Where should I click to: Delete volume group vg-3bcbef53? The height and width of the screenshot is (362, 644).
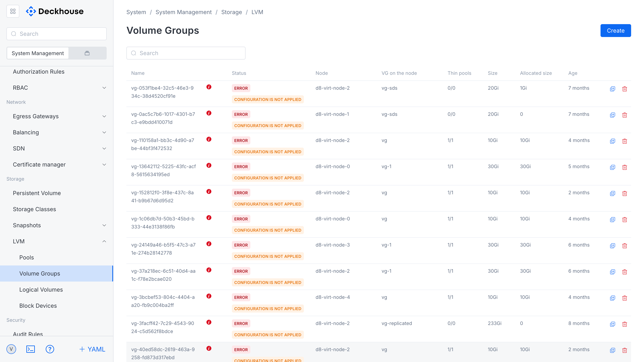[624, 298]
